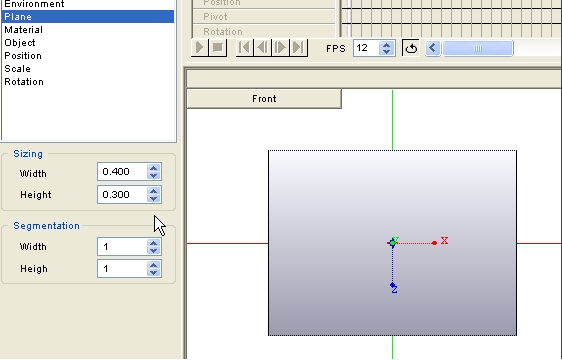The image size is (562, 360).
Task: Increase Sizing Width with up arrow
Action: click(154, 168)
